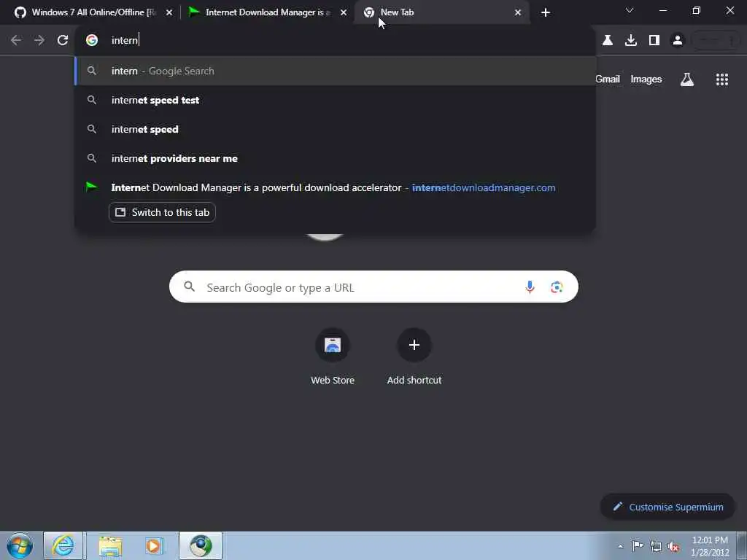Click the Search Google or type a URL box
Screen dimensions: 747x560
click(373, 287)
